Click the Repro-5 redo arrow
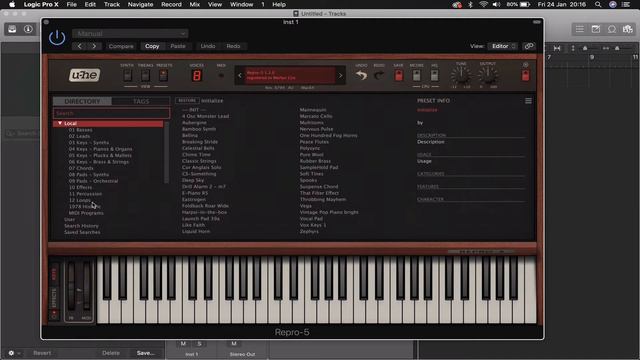 tap(379, 75)
